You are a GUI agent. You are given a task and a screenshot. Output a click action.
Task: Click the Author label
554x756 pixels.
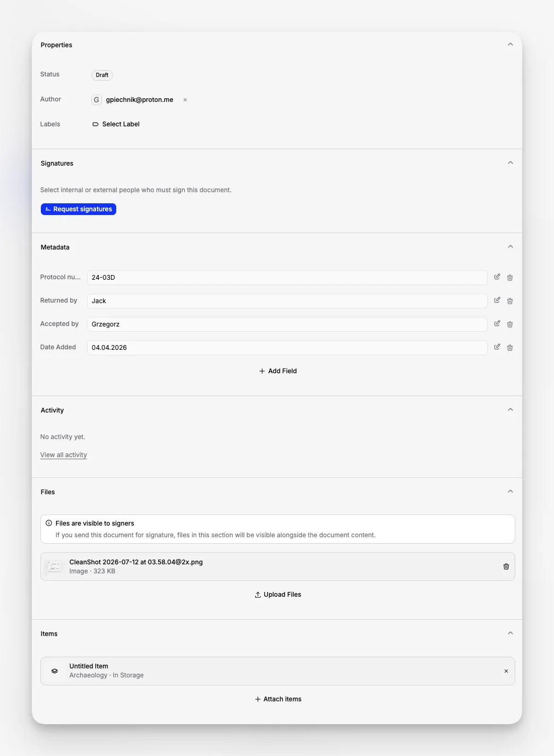point(50,99)
